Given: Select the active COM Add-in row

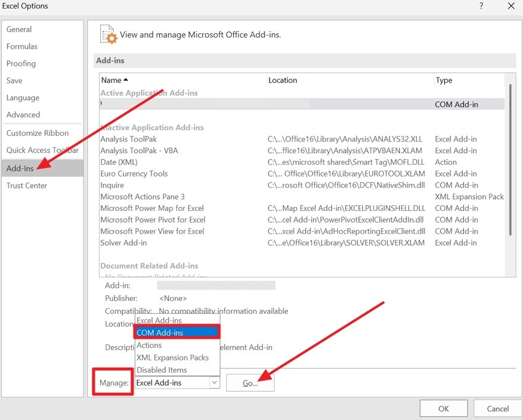Looking at the screenshot, I should [x=302, y=105].
